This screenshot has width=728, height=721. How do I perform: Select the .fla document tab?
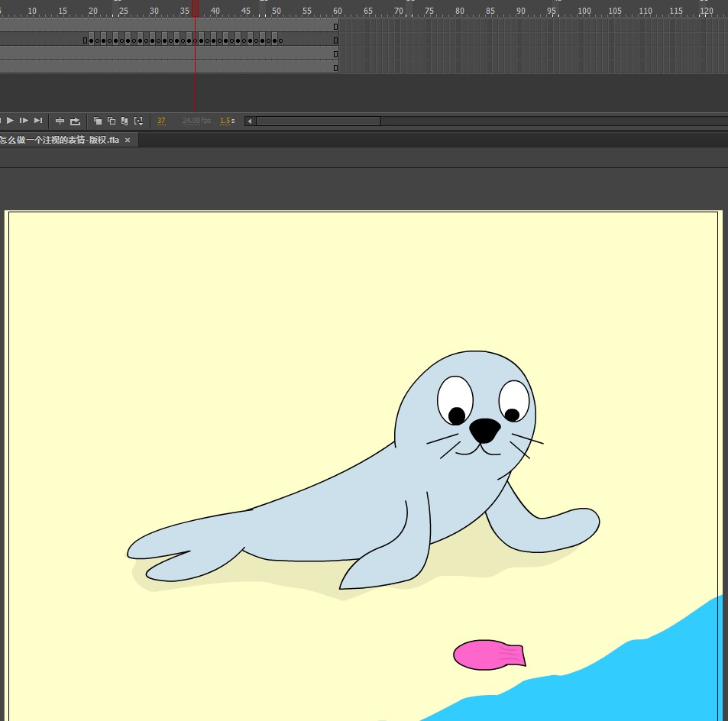[60, 141]
